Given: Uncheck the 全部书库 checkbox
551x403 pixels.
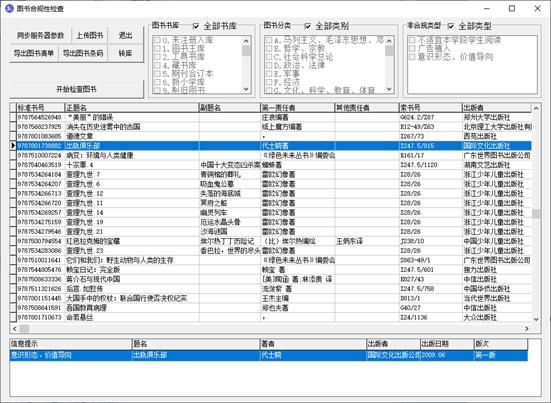Looking at the screenshot, I should 196,26.
